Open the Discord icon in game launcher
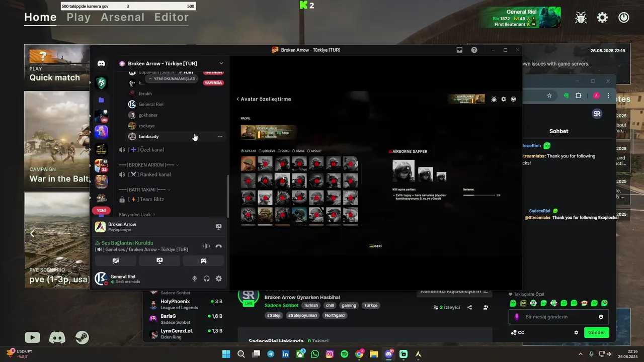This screenshot has width=644, height=362. (57, 338)
